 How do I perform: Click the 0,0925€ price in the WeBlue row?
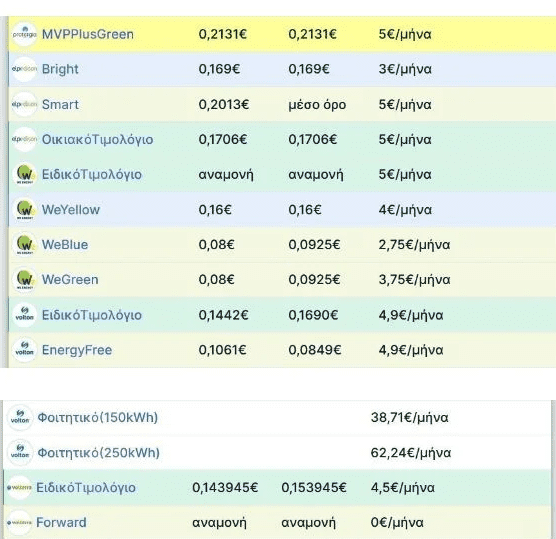314,245
